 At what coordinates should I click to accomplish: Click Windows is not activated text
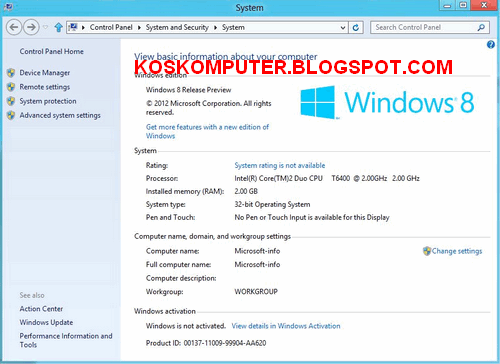click(186, 326)
